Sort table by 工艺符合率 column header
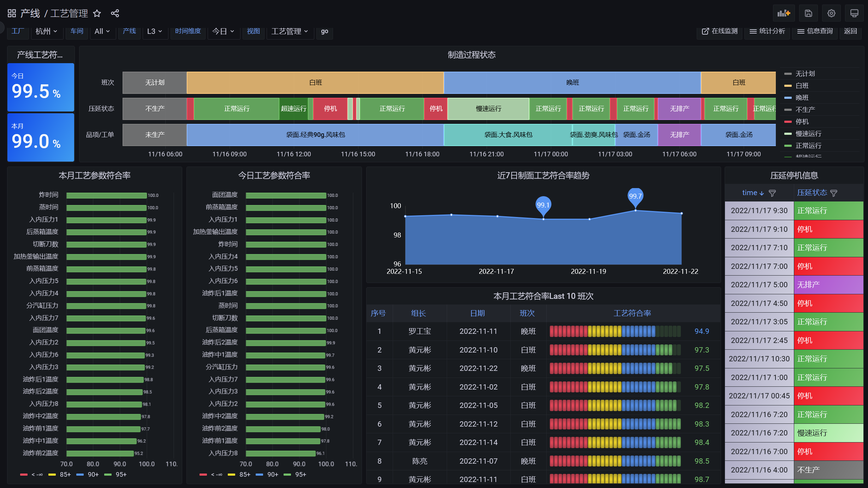The width and height of the screenshot is (868, 488). pos(632,313)
